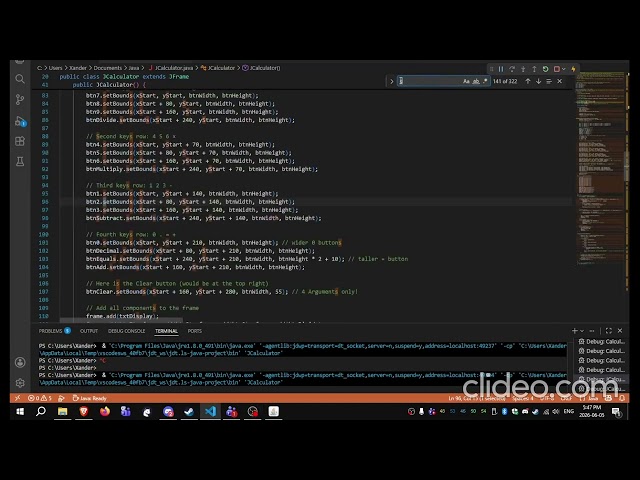Click line number 96 in gutter
The width and height of the screenshot is (640, 480).
click(45, 202)
